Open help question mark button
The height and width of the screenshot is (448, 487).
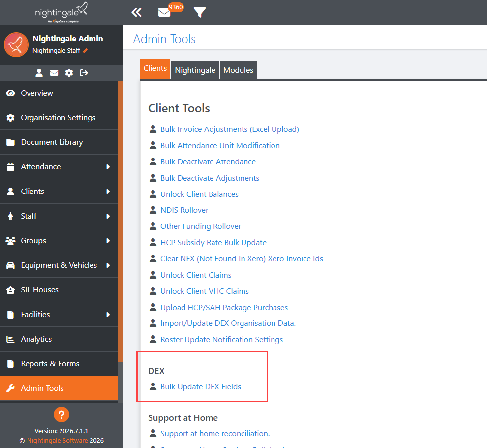(x=61, y=415)
